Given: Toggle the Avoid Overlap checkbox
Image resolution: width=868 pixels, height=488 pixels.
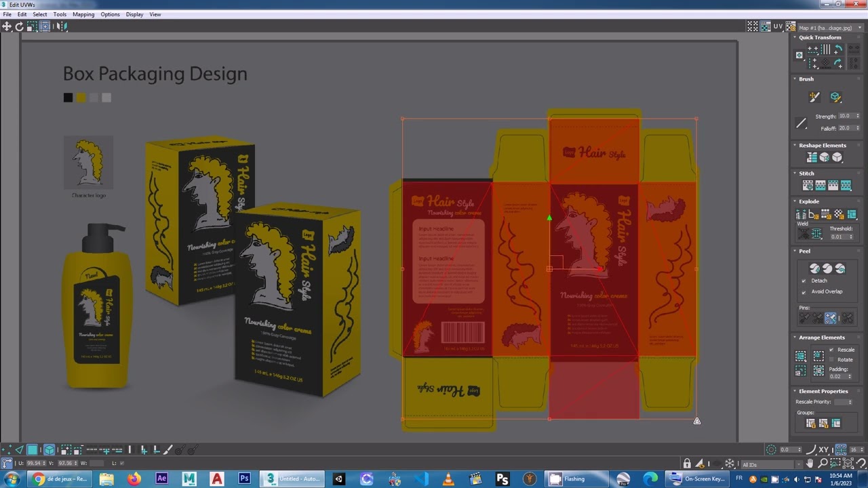Looking at the screenshot, I should tap(804, 291).
